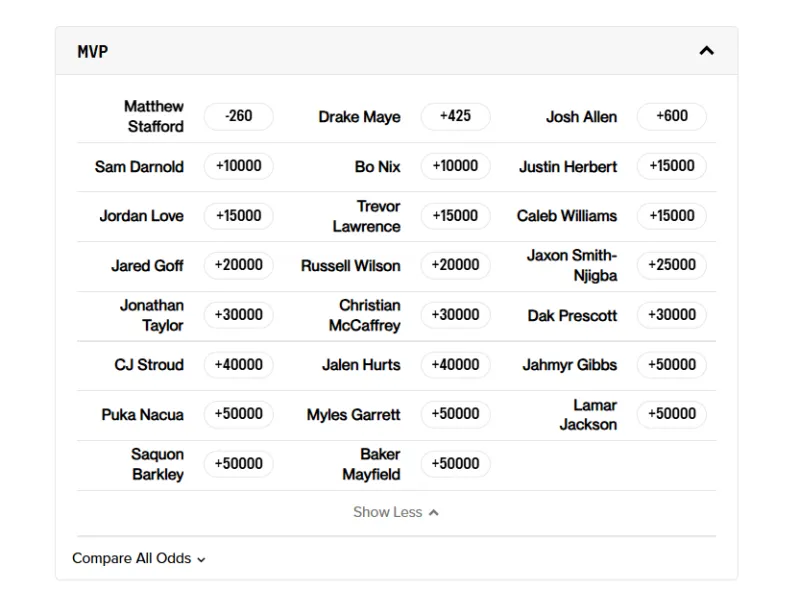Pick Russell Wilson at +20000
This screenshot has width=800, height=591.
coord(455,265)
